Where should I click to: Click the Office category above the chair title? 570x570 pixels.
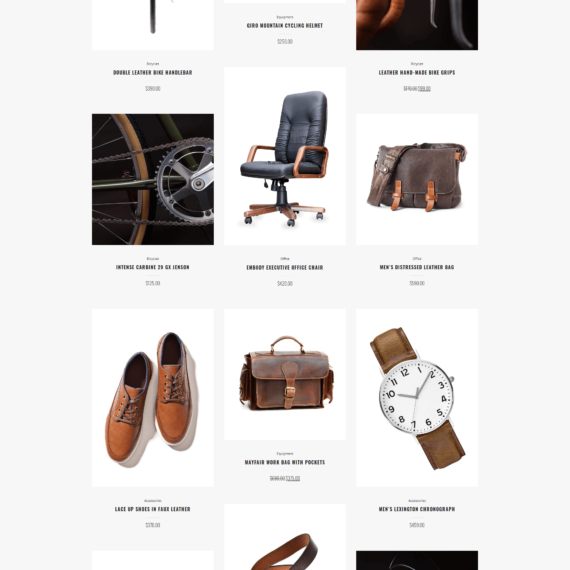click(285, 259)
